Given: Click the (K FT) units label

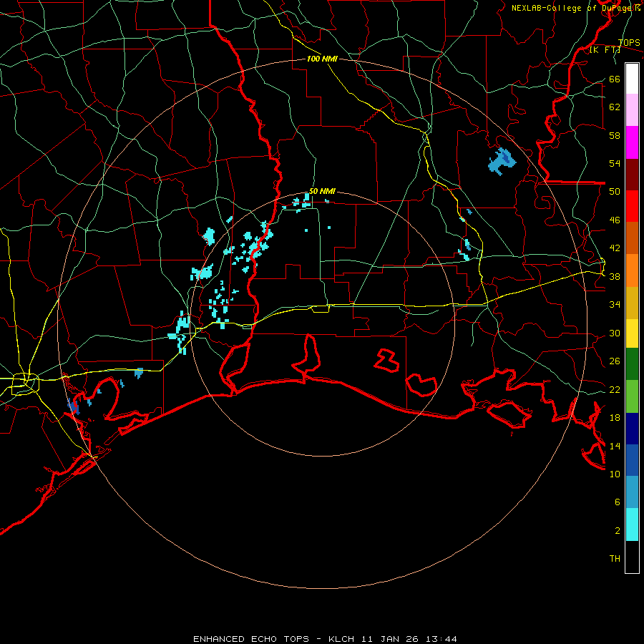Looking at the screenshot, I should tap(605, 49).
